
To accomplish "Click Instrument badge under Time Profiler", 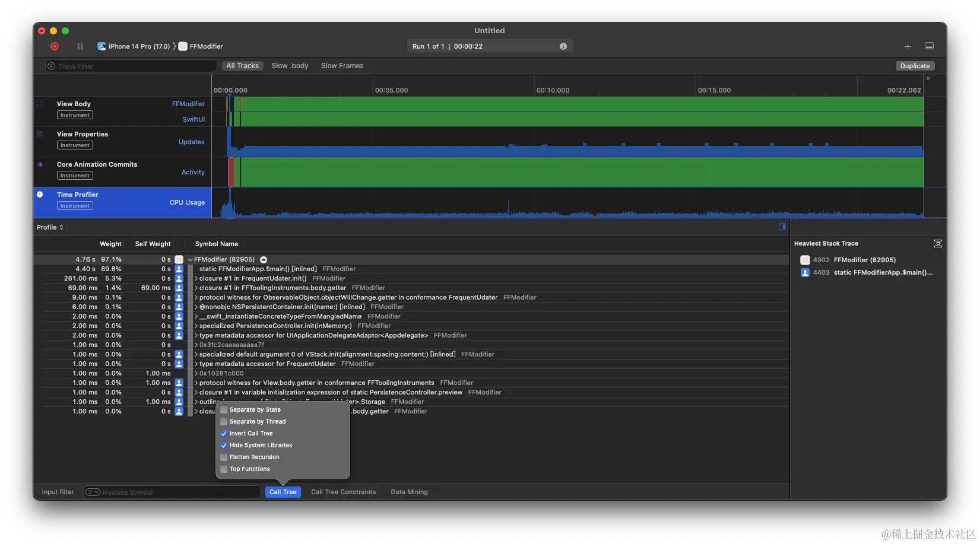I will (75, 206).
